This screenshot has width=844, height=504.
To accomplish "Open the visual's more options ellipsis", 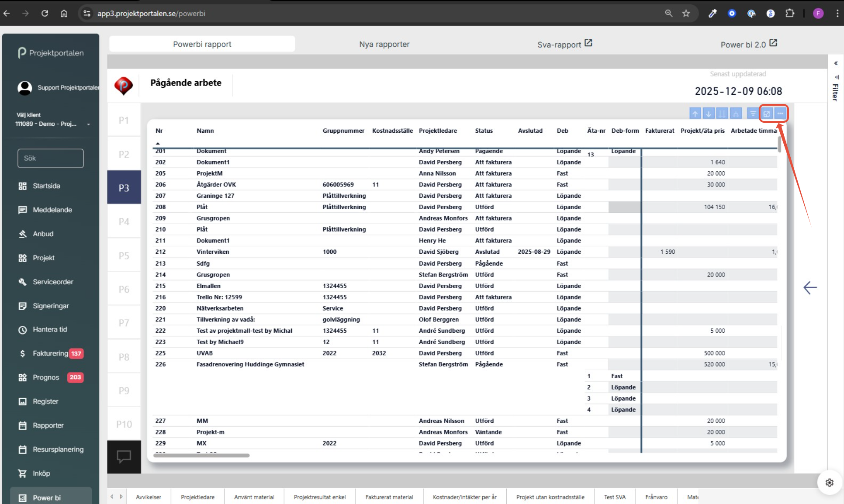I will (x=780, y=114).
